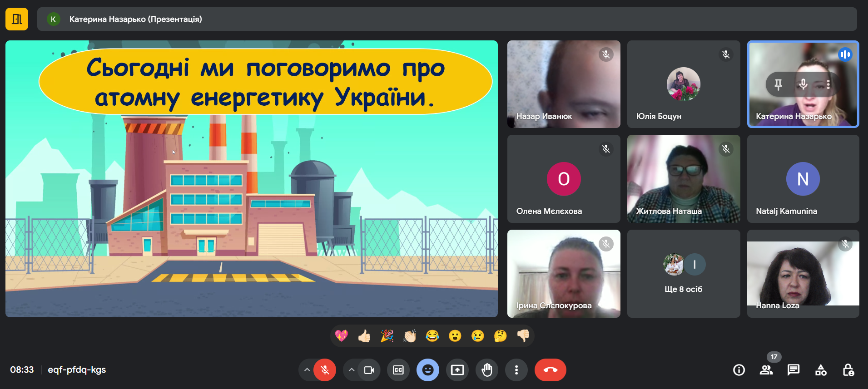
Task: Open host controls lock icon
Action: coord(848,370)
